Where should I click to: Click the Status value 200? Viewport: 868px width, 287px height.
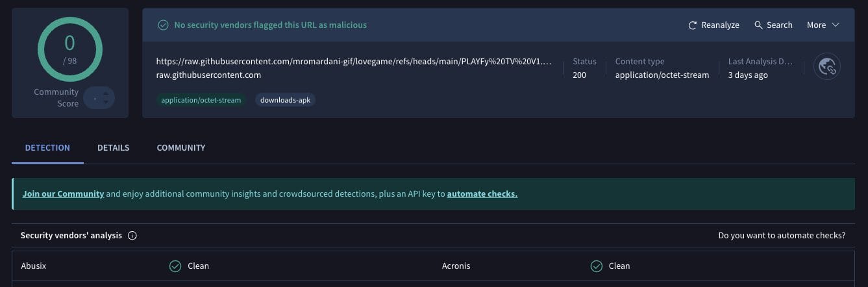click(x=579, y=75)
